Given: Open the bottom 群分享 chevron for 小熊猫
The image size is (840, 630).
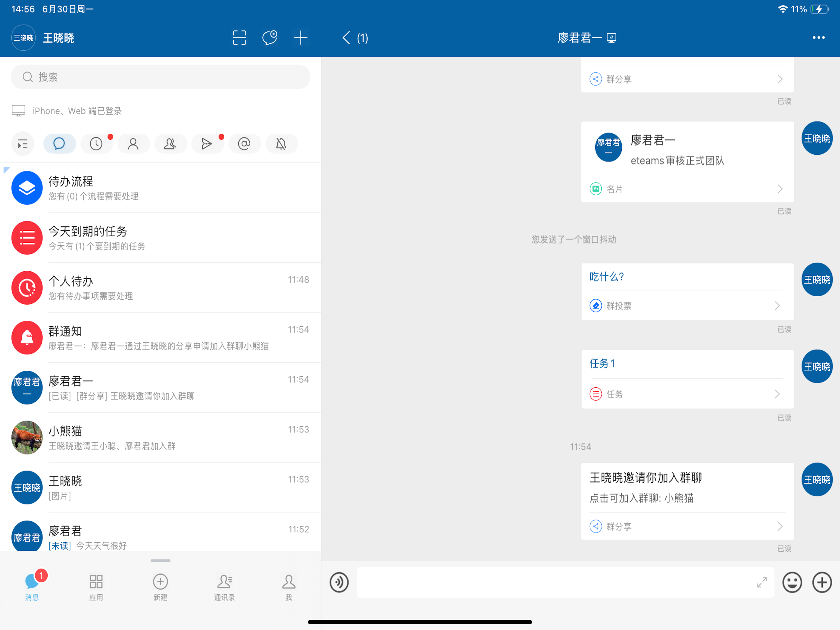Looking at the screenshot, I should coord(780,526).
